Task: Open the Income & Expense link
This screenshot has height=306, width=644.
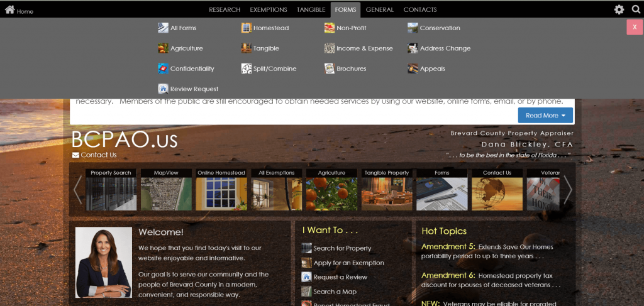Action: pos(365,48)
